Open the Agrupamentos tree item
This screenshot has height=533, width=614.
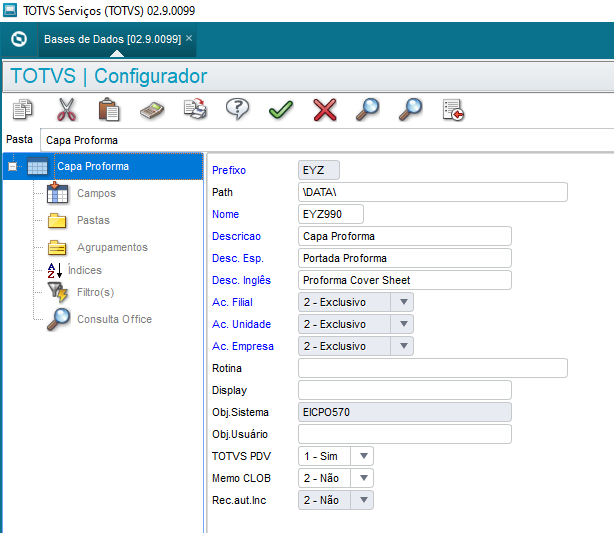pyautogui.click(x=112, y=248)
